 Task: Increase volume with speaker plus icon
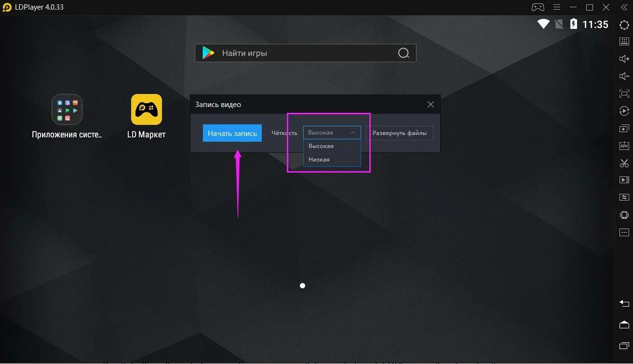624,59
